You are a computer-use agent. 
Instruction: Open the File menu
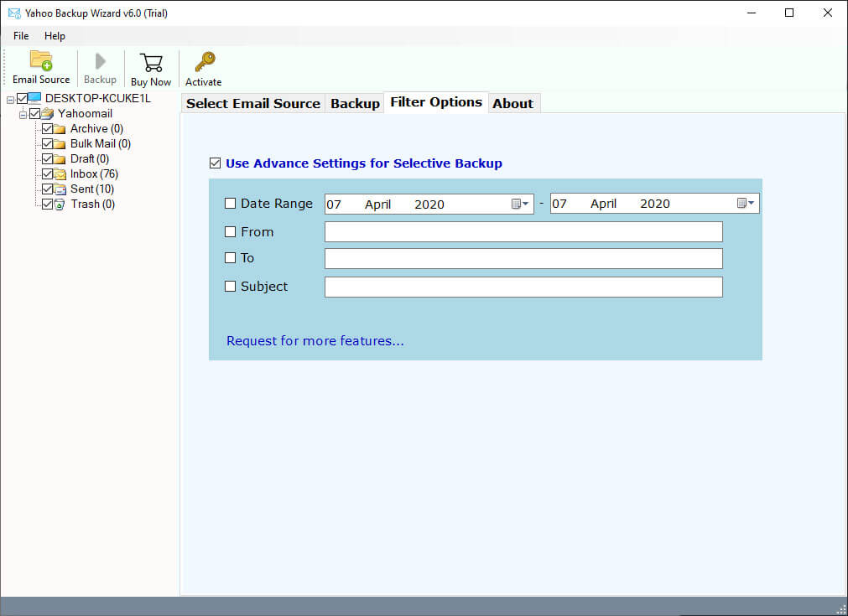21,36
